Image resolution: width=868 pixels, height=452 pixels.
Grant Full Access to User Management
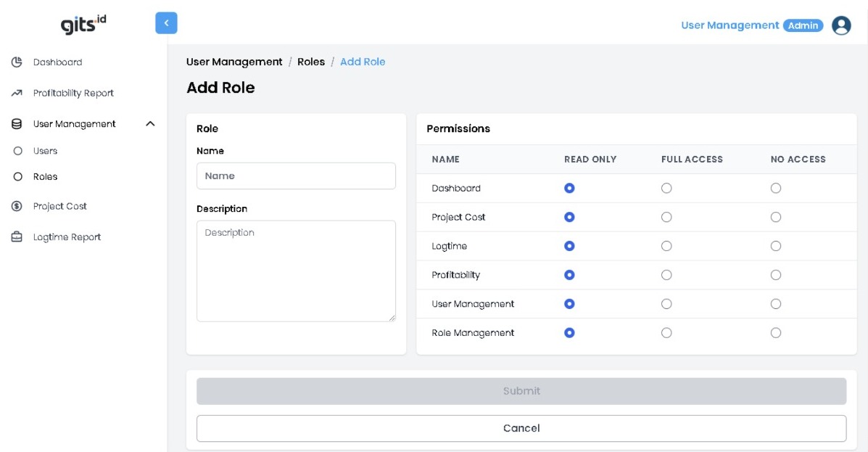coord(666,304)
